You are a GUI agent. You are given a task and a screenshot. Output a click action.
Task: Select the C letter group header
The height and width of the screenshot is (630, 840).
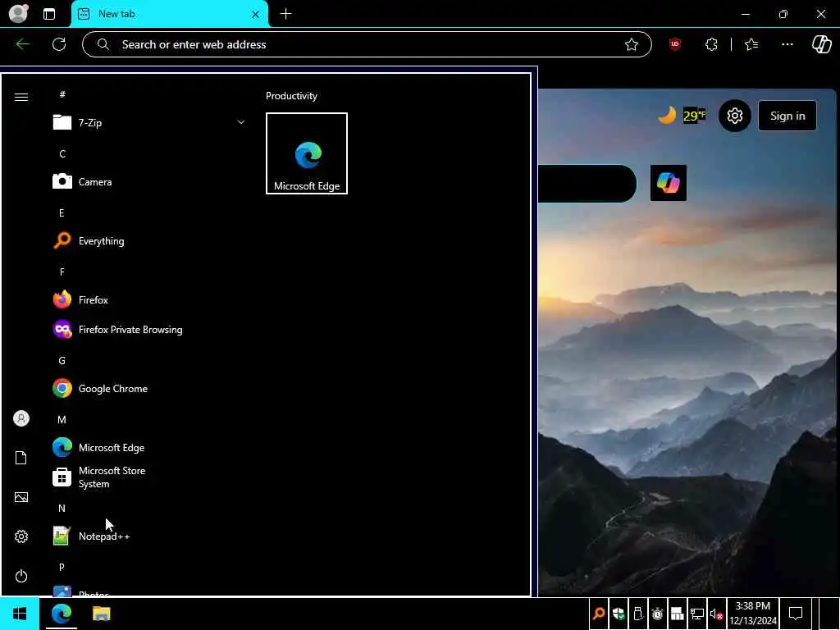click(62, 153)
